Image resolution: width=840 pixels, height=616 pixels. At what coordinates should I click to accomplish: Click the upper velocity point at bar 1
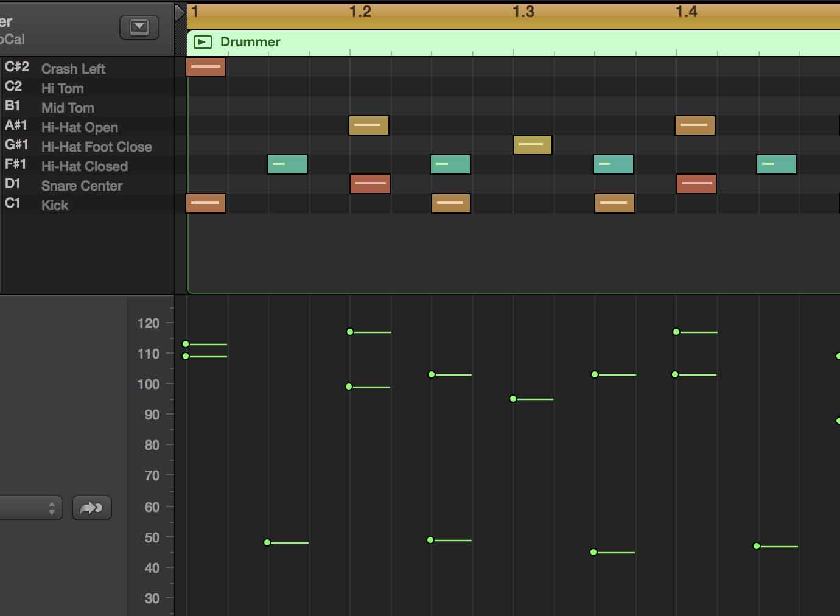point(186,344)
